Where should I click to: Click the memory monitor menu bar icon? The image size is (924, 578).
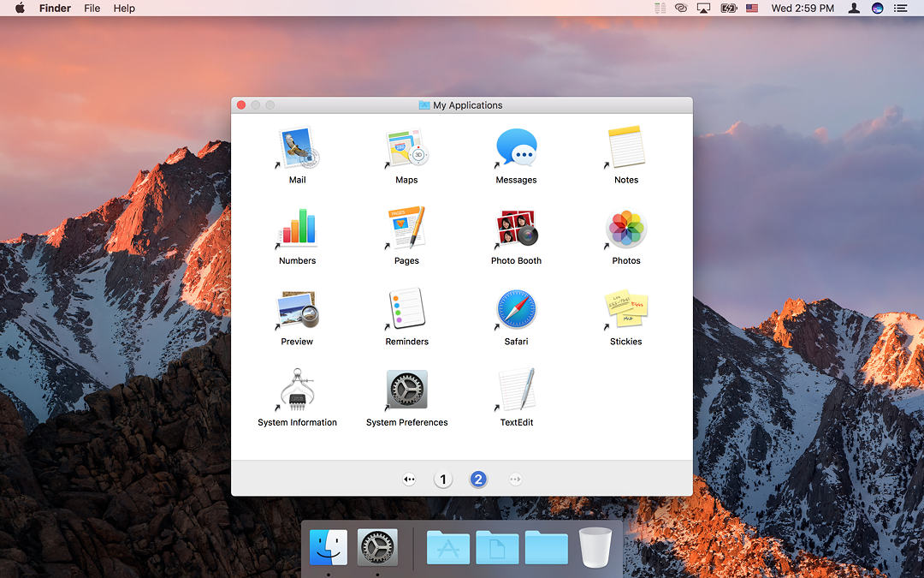(x=660, y=9)
